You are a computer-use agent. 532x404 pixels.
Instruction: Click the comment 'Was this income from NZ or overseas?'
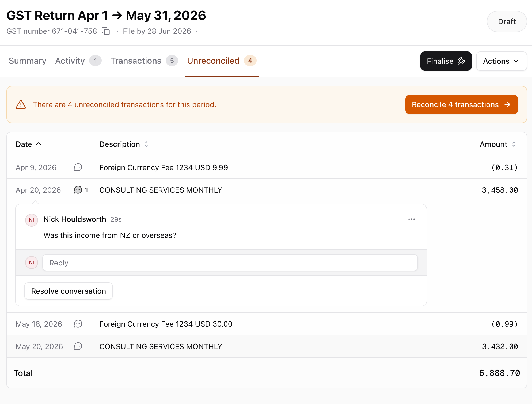110,235
